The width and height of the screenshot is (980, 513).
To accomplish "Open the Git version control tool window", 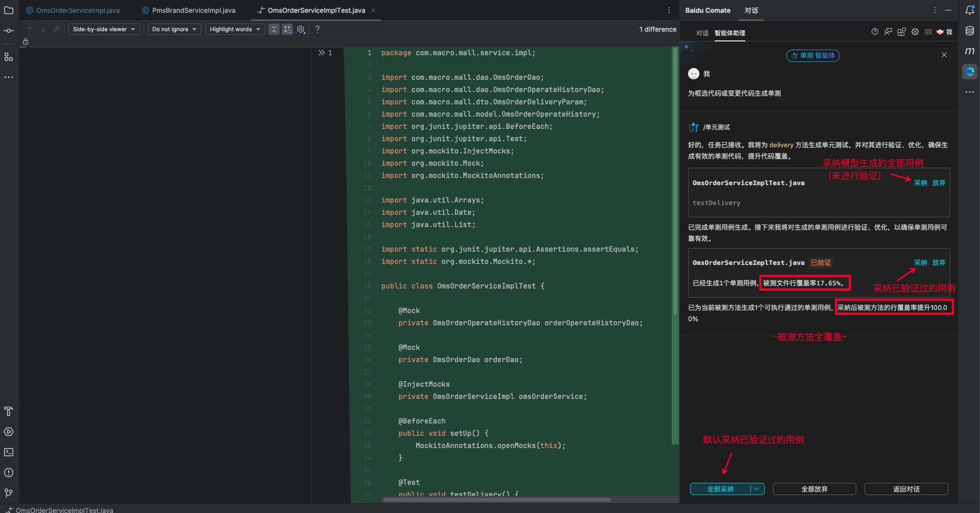I will [x=9, y=493].
